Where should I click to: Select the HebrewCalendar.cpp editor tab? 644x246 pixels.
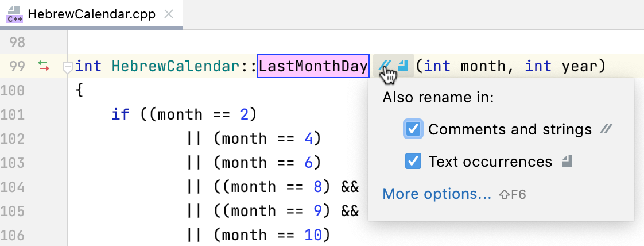point(91,14)
